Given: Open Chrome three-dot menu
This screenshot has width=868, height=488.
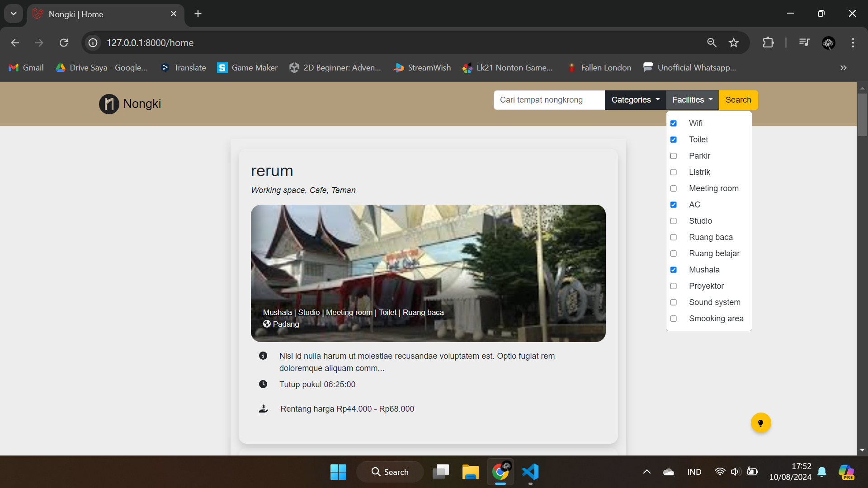Looking at the screenshot, I should [853, 43].
